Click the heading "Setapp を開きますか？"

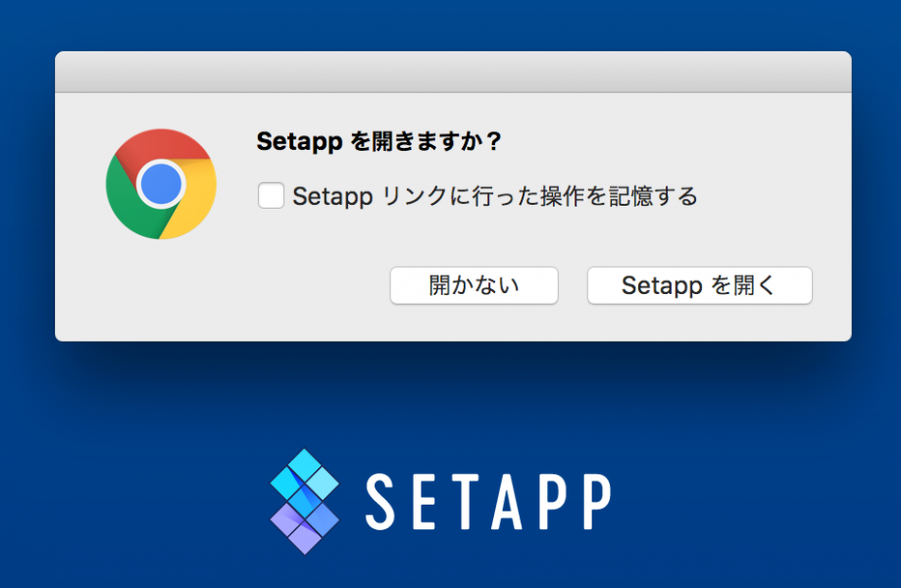pyautogui.click(x=378, y=142)
